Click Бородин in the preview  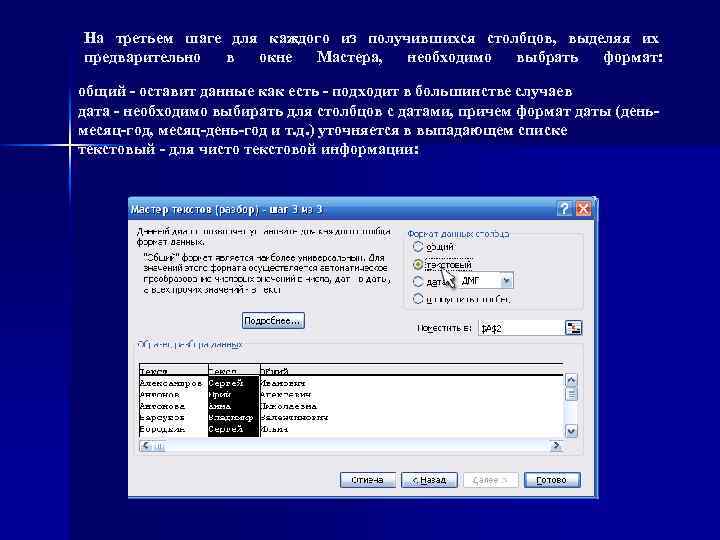tap(162, 429)
